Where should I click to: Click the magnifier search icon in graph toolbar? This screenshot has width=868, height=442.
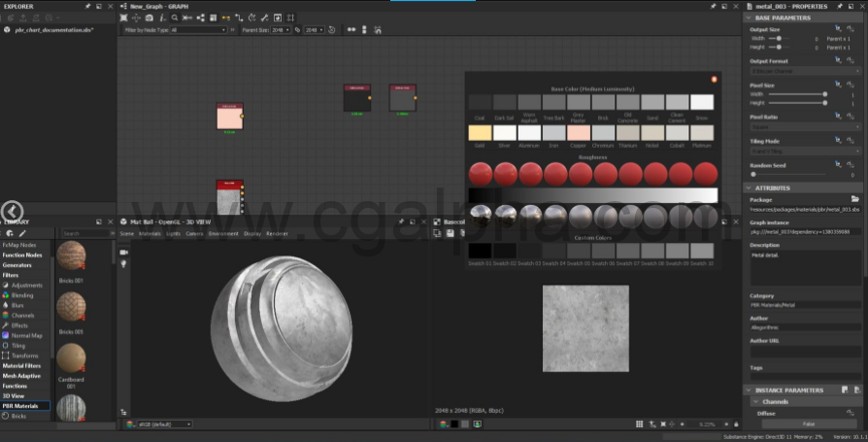[175, 17]
